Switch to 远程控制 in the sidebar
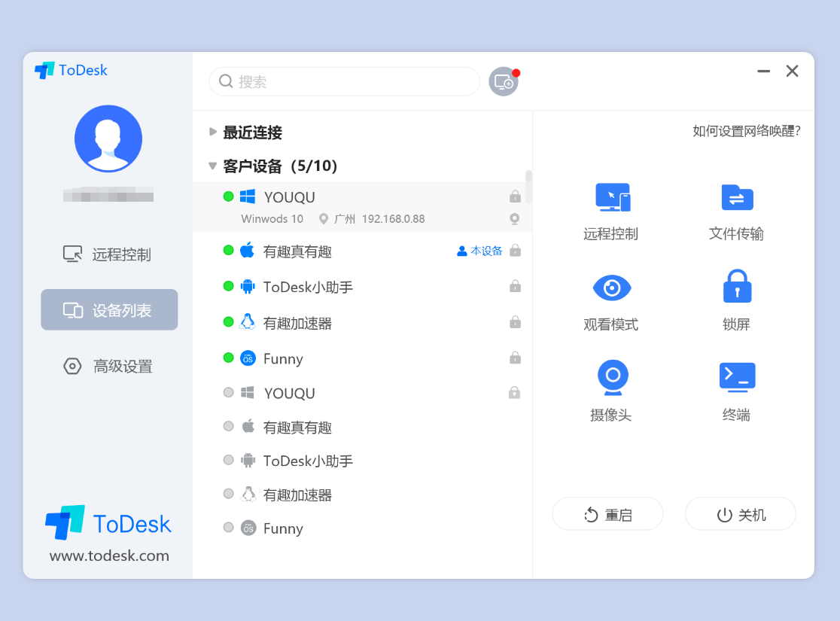Screen dimensions: 840x621 [x=108, y=254]
